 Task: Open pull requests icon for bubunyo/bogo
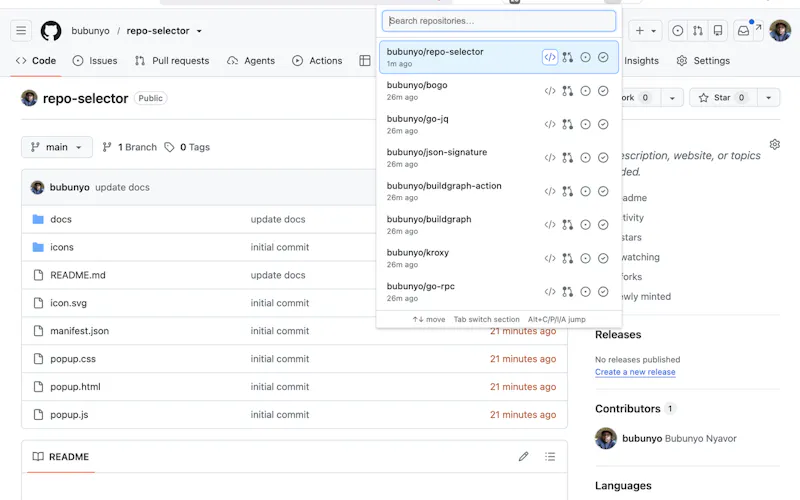567,91
